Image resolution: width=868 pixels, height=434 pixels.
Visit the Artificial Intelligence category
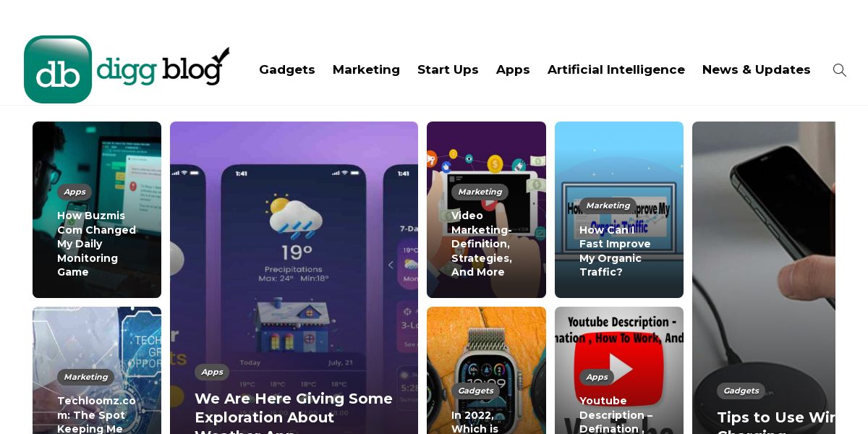616,69
